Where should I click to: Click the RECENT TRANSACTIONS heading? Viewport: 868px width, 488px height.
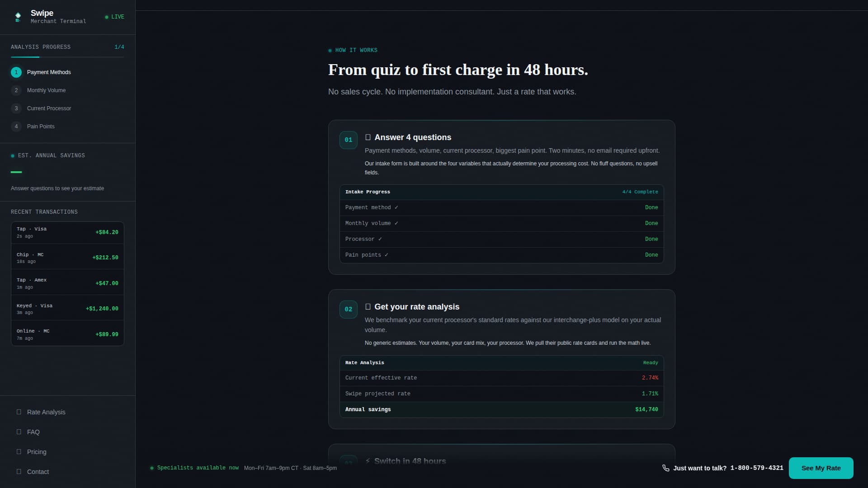(x=44, y=212)
